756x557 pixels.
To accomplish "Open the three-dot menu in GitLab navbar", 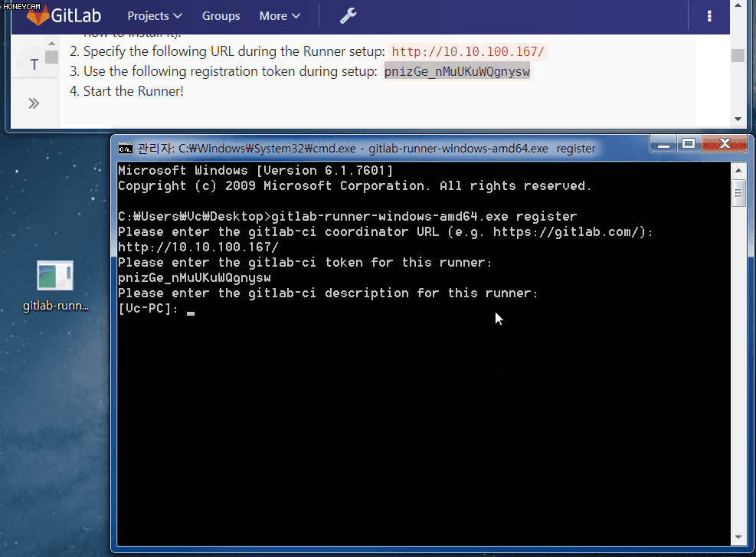I will click(709, 16).
